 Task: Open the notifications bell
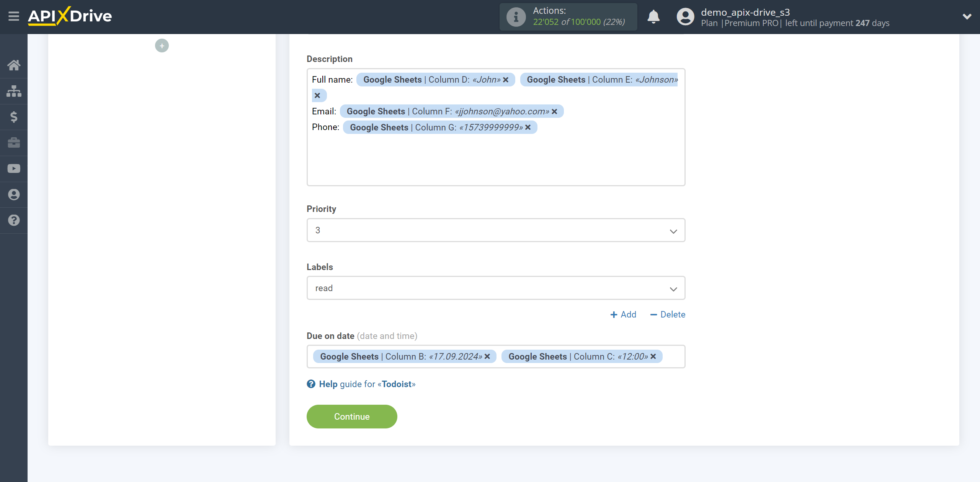tap(653, 17)
